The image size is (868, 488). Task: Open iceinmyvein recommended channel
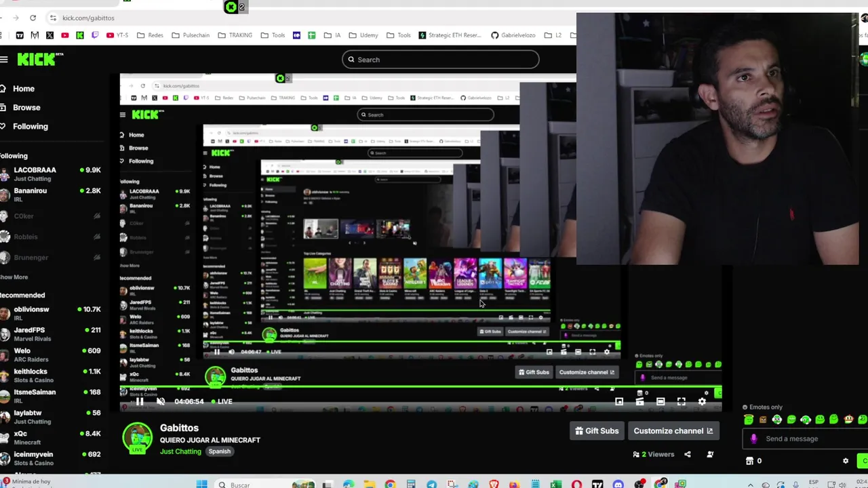(51, 458)
